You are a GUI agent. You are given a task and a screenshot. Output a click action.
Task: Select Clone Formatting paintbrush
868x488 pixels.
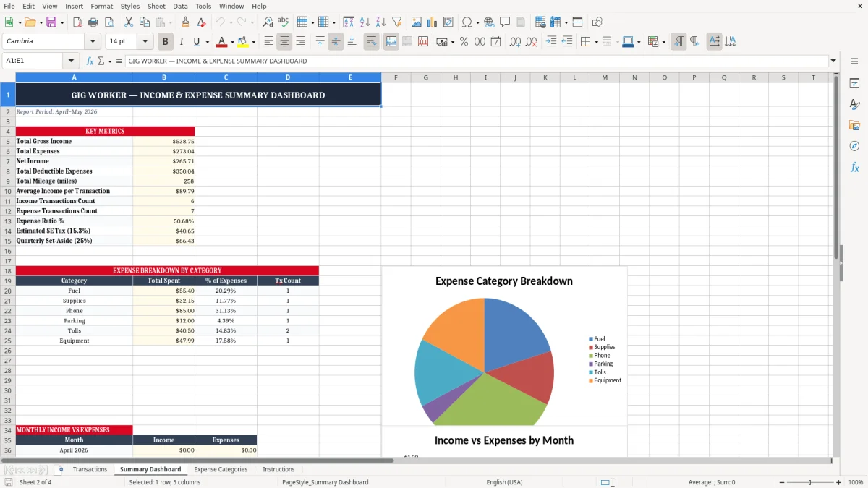[186, 22]
